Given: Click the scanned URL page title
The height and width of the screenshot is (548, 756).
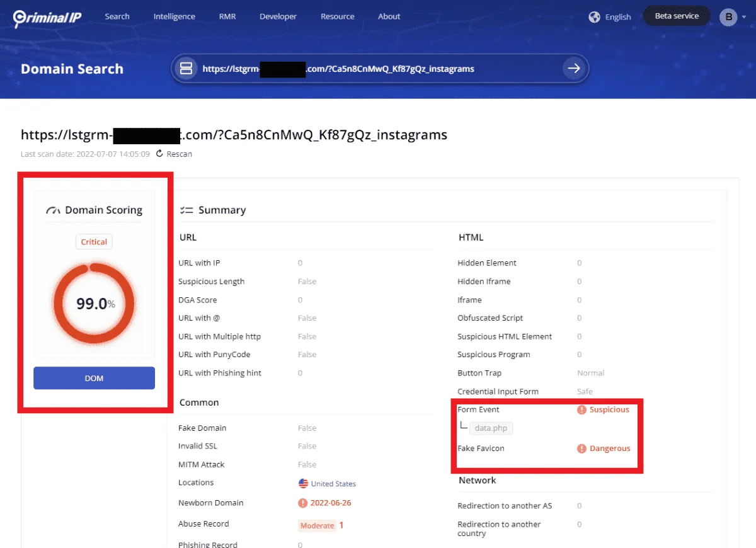Looking at the screenshot, I should click(x=234, y=134).
